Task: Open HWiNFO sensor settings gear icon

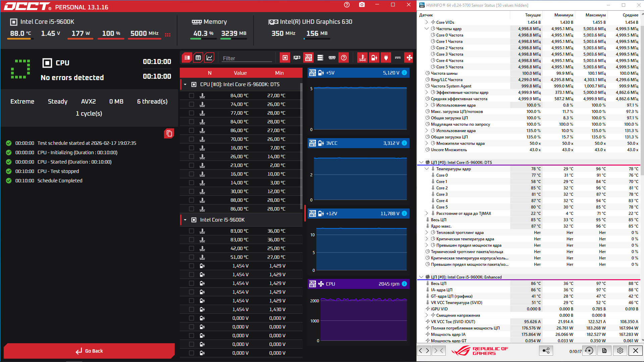Action: (620, 351)
